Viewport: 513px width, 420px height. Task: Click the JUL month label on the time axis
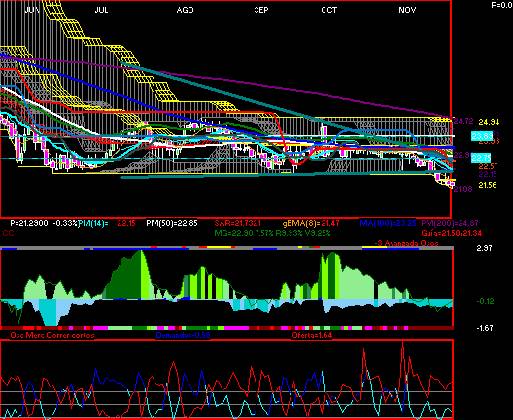(x=101, y=10)
